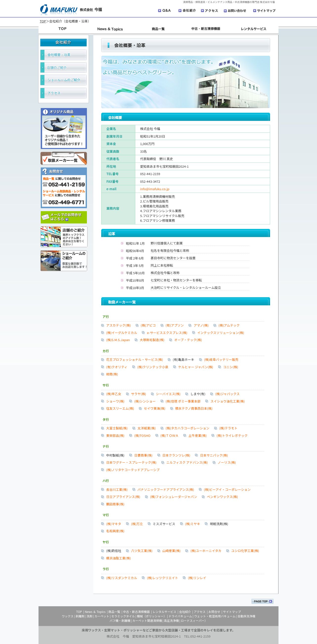This screenshot has width=317, height=644.
Task: Click the external-link icon beside (株)アピコ
Action: coord(137,325)
